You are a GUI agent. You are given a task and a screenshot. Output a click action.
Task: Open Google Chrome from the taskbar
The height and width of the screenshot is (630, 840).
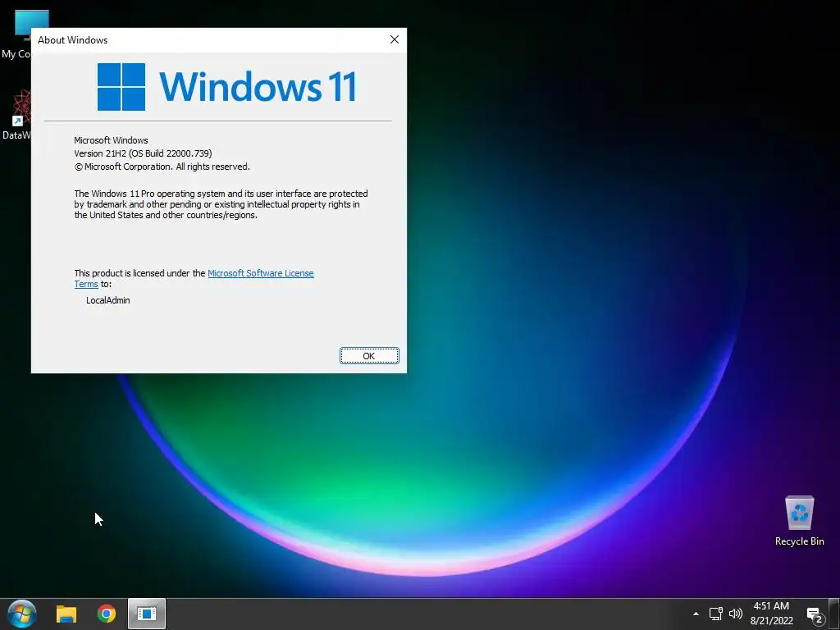(x=106, y=614)
